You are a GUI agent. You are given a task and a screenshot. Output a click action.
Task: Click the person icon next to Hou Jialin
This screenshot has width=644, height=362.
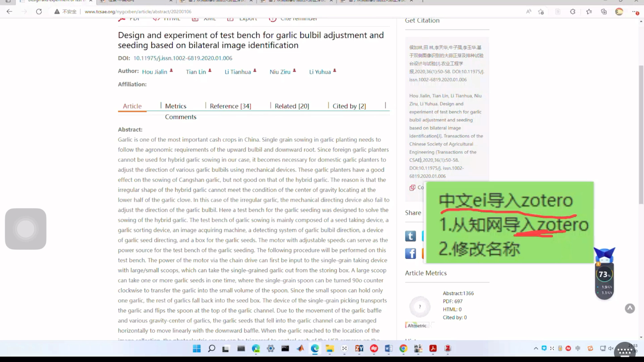[171, 71]
